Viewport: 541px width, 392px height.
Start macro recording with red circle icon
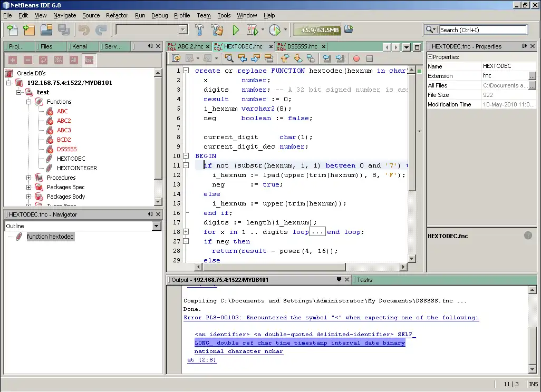click(x=356, y=58)
